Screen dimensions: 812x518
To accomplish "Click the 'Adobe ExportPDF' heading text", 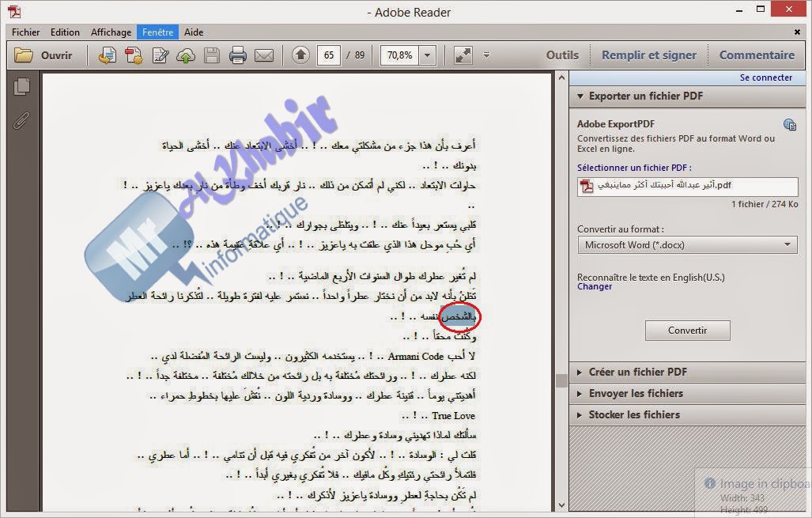I will pyautogui.click(x=616, y=124).
